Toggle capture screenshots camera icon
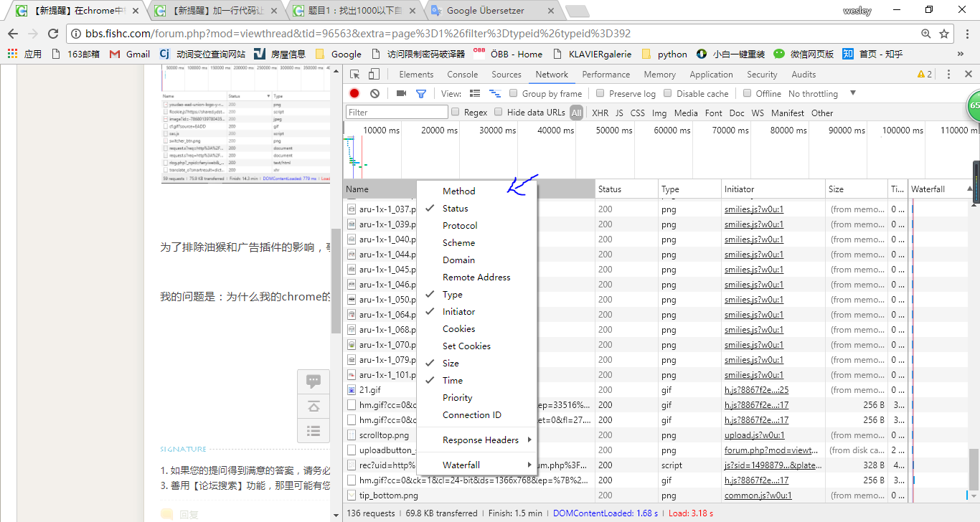The width and height of the screenshot is (980, 522). tap(401, 93)
